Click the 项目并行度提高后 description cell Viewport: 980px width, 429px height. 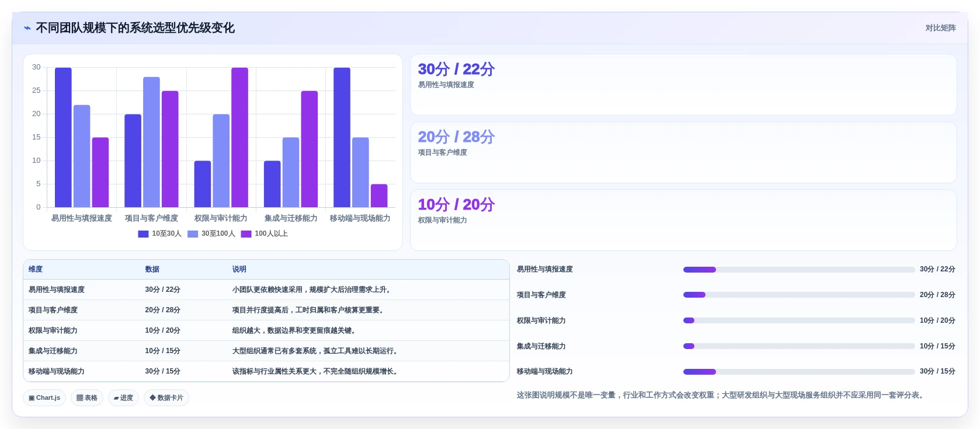369,310
